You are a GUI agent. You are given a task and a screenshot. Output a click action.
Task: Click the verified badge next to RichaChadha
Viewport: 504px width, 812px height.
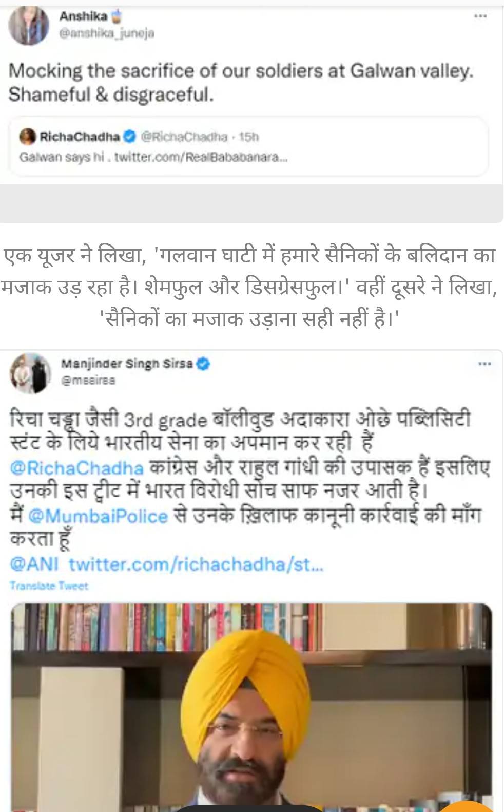(x=130, y=137)
